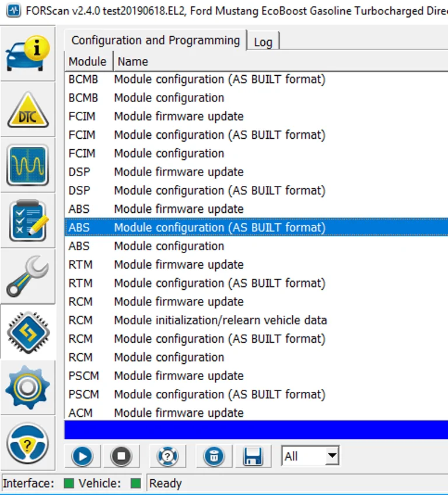Click the green Vehicle status indicator

[x=135, y=483]
